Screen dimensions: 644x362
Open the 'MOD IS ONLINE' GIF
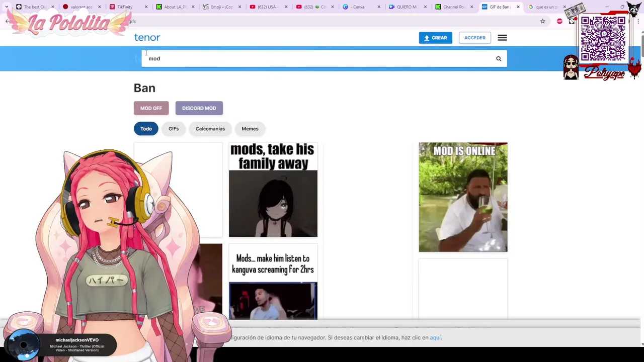[x=463, y=197]
